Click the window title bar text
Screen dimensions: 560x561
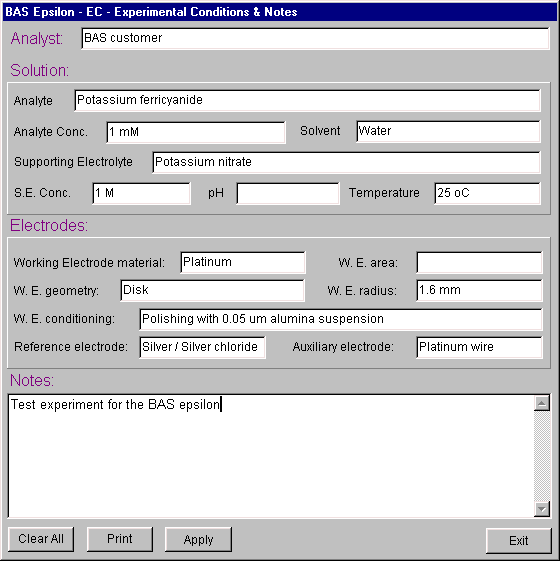click(x=151, y=12)
